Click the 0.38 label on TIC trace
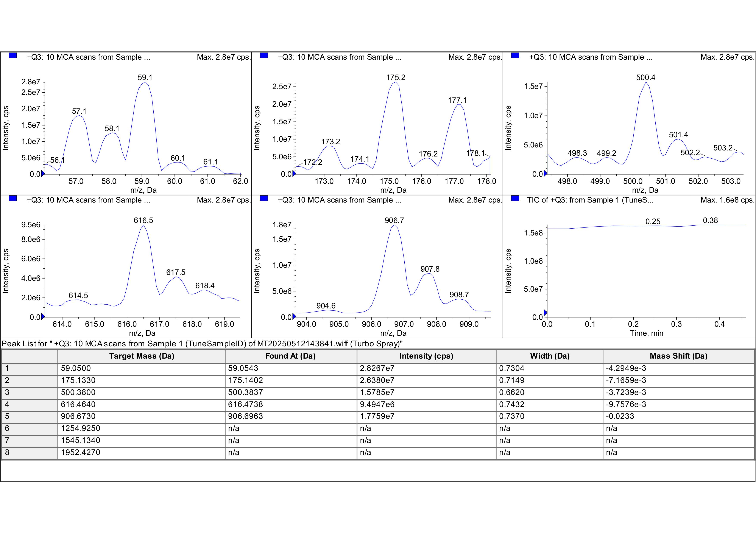This screenshot has width=756, height=534. (x=710, y=220)
